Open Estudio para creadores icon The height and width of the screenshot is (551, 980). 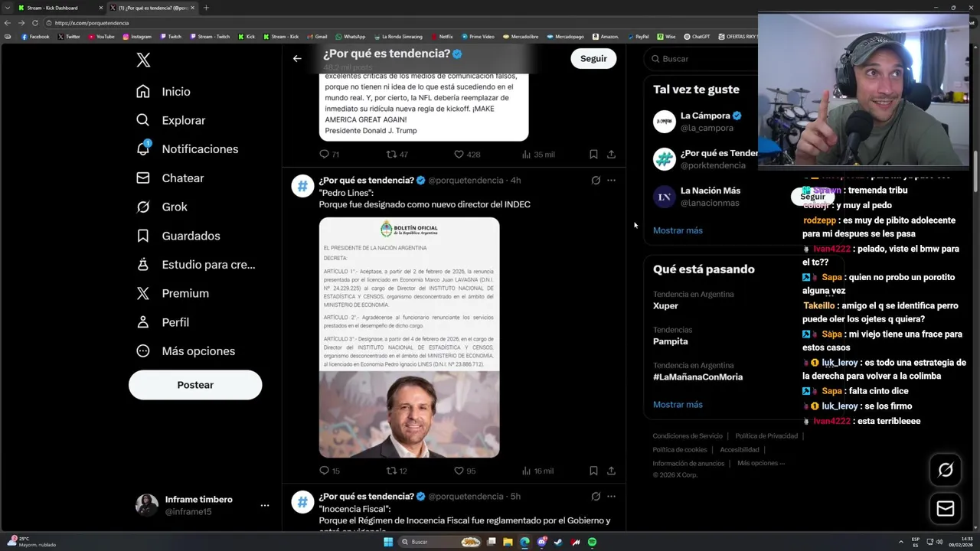143,264
